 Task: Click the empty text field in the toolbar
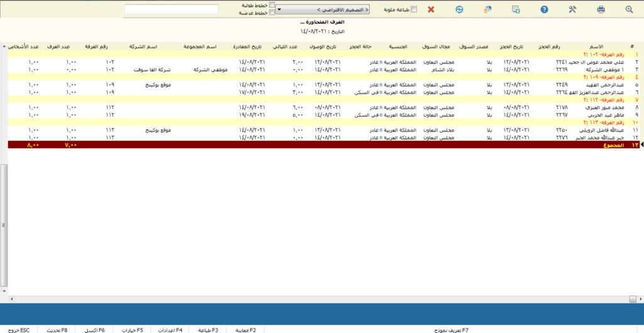(171, 9)
